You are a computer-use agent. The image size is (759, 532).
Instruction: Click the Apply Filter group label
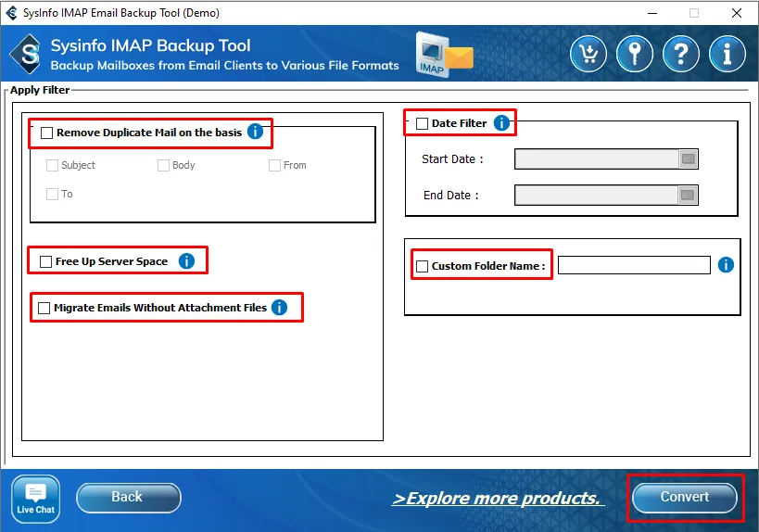click(x=40, y=90)
